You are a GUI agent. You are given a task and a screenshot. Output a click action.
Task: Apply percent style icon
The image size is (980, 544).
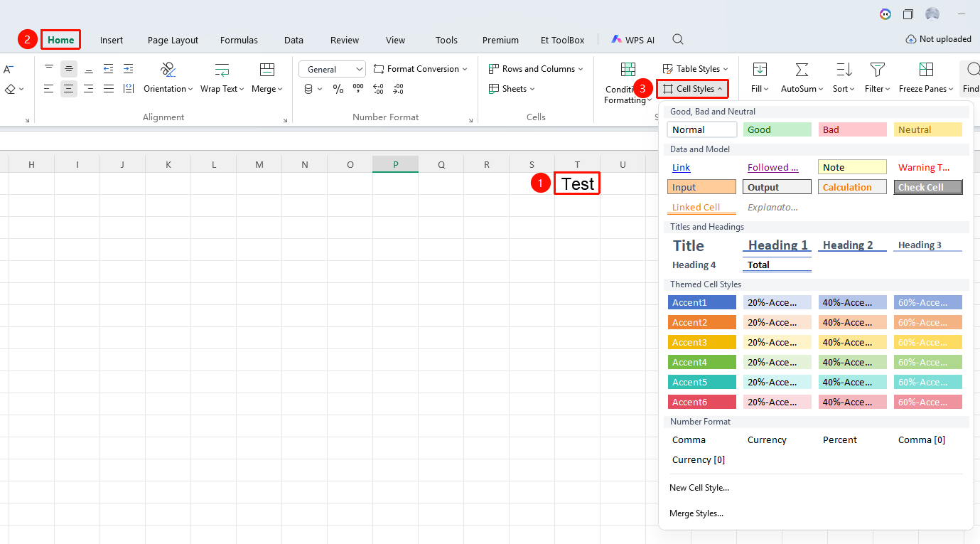338,89
